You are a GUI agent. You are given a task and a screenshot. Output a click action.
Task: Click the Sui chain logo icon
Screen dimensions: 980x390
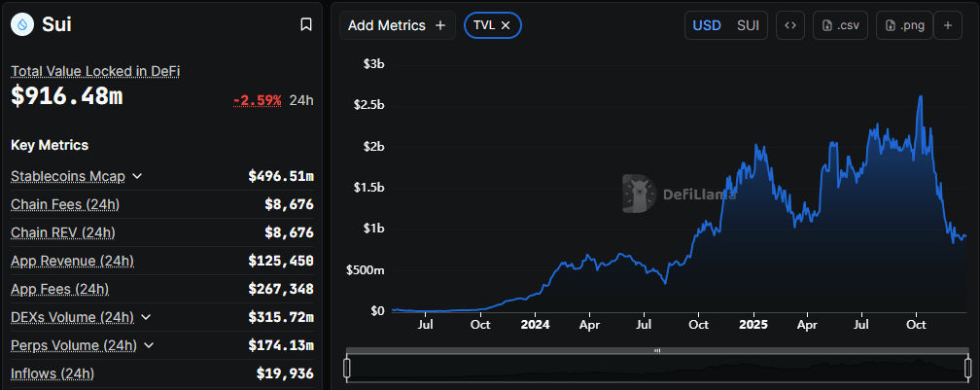click(21, 24)
